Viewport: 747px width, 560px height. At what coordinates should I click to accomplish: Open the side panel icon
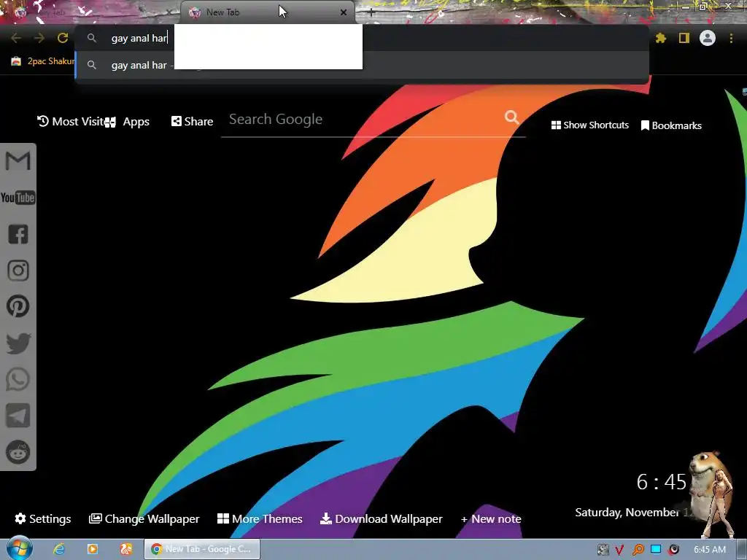pyautogui.click(x=684, y=38)
